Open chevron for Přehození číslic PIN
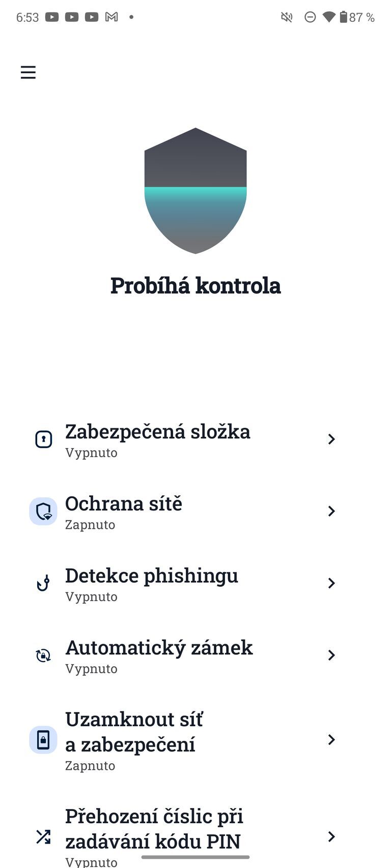391x868 pixels. [331, 836]
